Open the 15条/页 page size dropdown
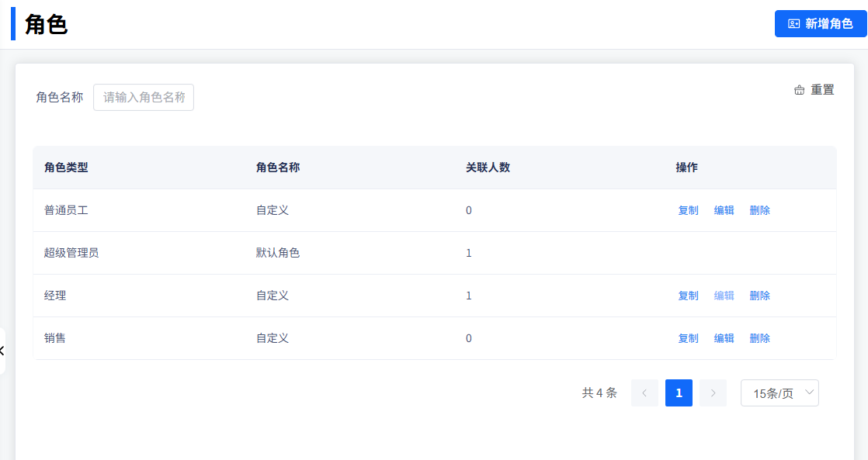Viewport: 868px width, 460px height. pos(779,393)
